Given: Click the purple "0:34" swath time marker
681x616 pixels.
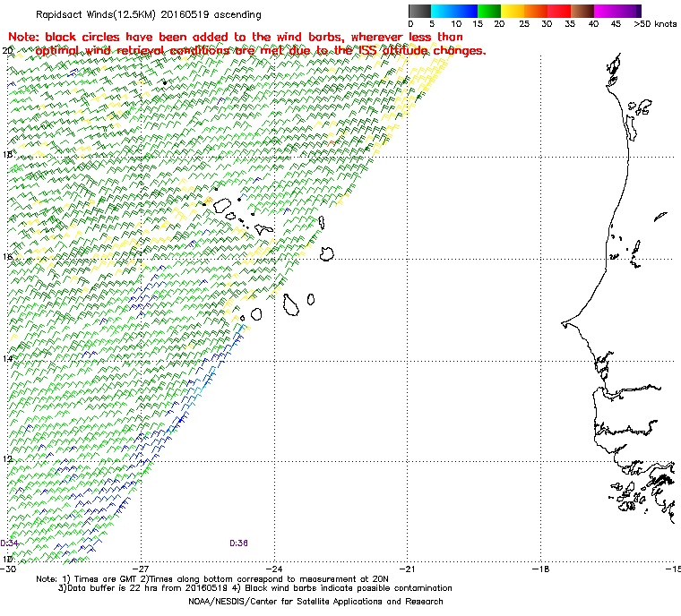Looking at the screenshot, I should pos(9,543).
